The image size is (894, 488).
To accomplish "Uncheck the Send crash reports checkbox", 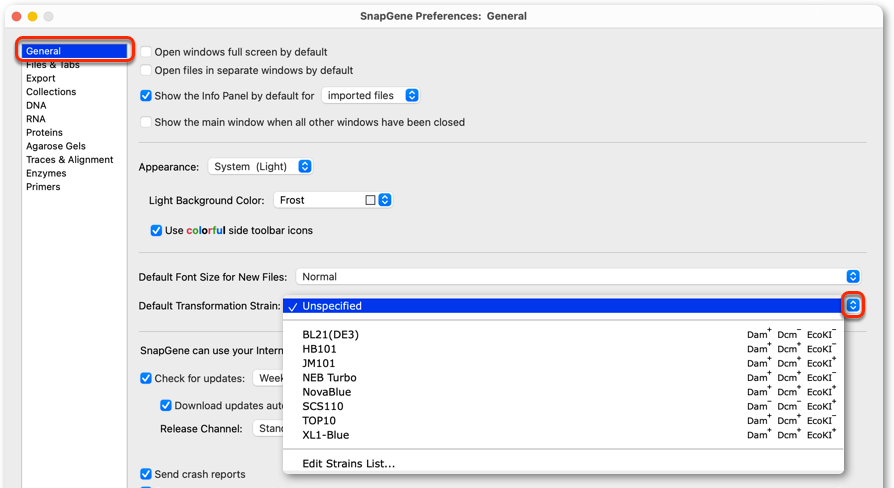I will (x=146, y=474).
